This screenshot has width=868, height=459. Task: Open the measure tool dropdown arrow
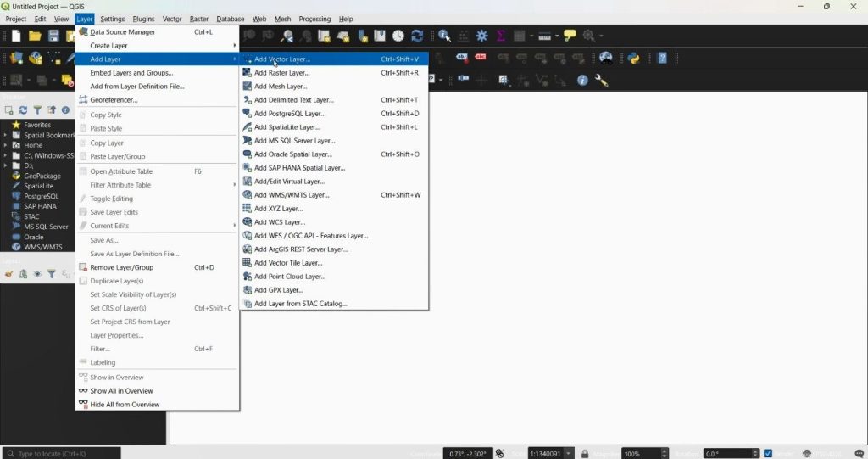(x=557, y=36)
